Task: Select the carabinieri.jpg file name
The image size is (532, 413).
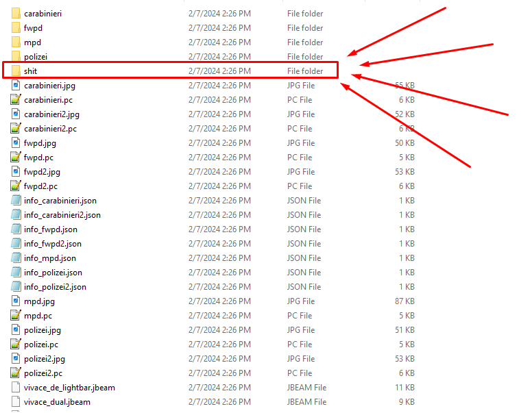Action: click(50, 86)
